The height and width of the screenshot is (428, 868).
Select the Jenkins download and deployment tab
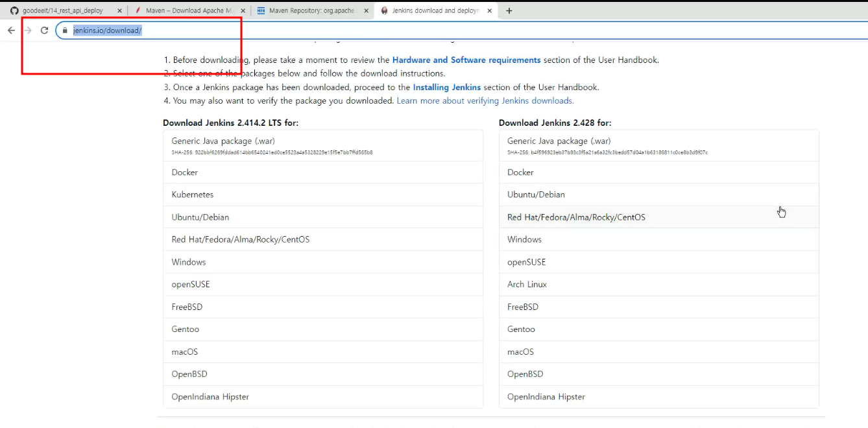click(x=436, y=11)
